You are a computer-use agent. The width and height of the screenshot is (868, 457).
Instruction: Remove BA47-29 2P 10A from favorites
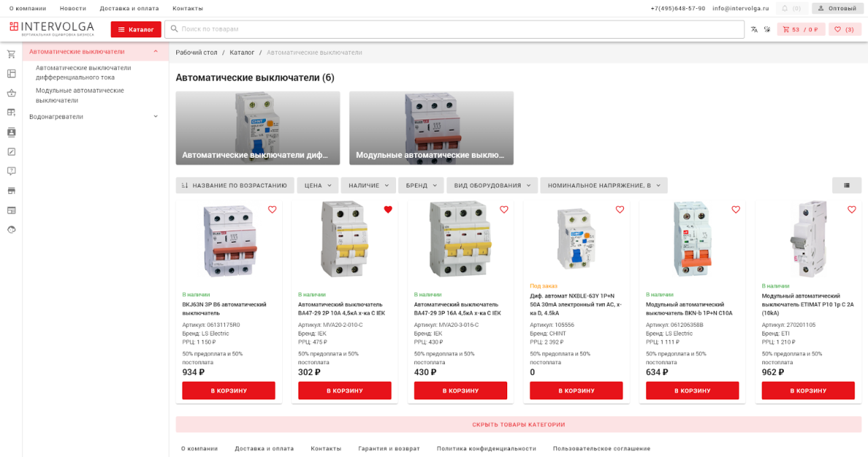[388, 210]
